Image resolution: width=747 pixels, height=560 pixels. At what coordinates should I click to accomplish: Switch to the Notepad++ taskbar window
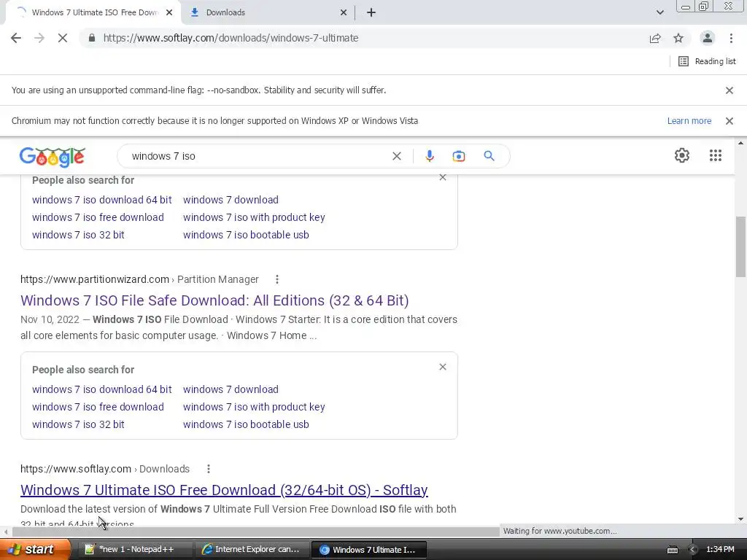pos(135,550)
